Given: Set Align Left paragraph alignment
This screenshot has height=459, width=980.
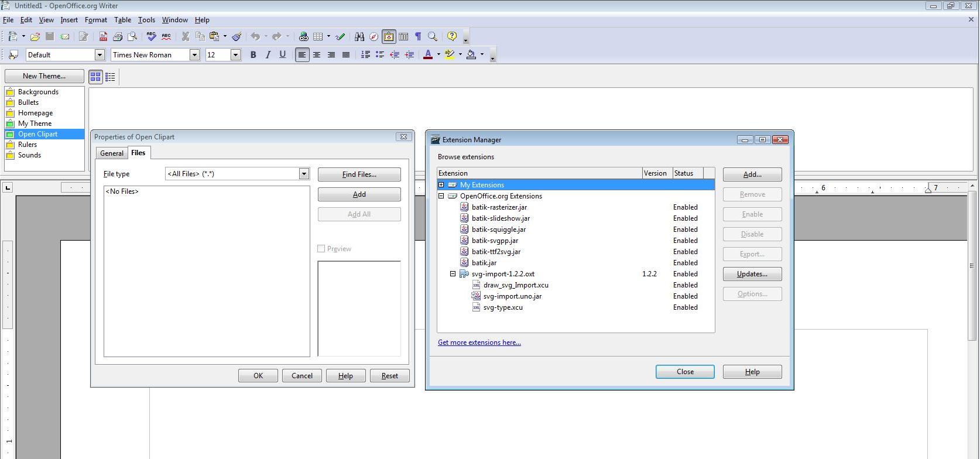Looking at the screenshot, I should (x=302, y=54).
